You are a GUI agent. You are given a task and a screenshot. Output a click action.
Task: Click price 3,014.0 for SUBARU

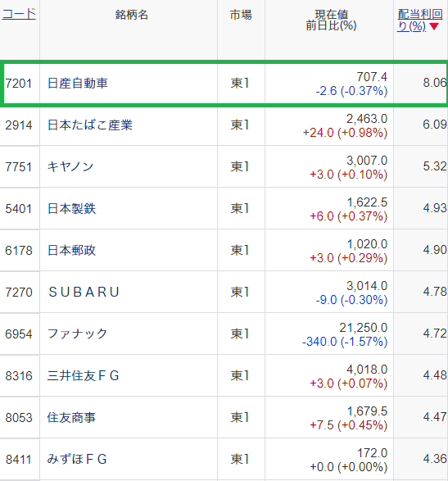(367, 285)
